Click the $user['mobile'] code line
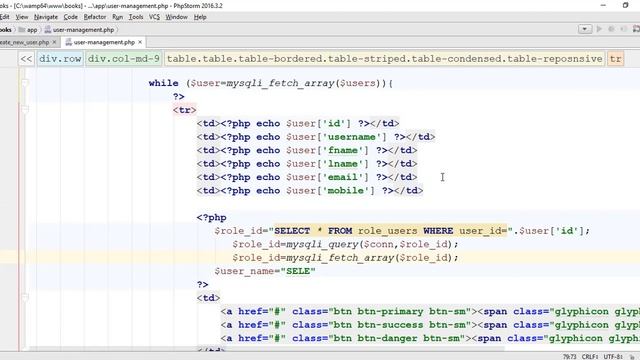The image size is (640, 360). (310, 191)
